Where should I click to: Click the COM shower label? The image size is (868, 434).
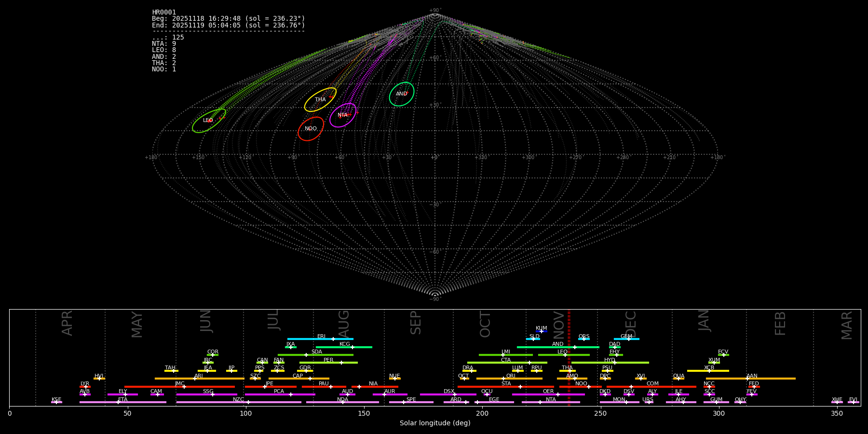[652, 384]
